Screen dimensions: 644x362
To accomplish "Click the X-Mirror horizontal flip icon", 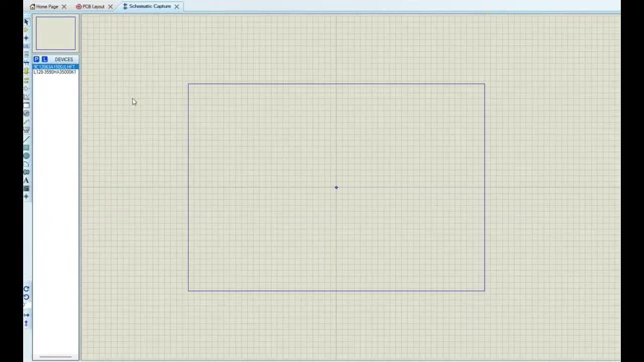I will [x=26, y=315].
